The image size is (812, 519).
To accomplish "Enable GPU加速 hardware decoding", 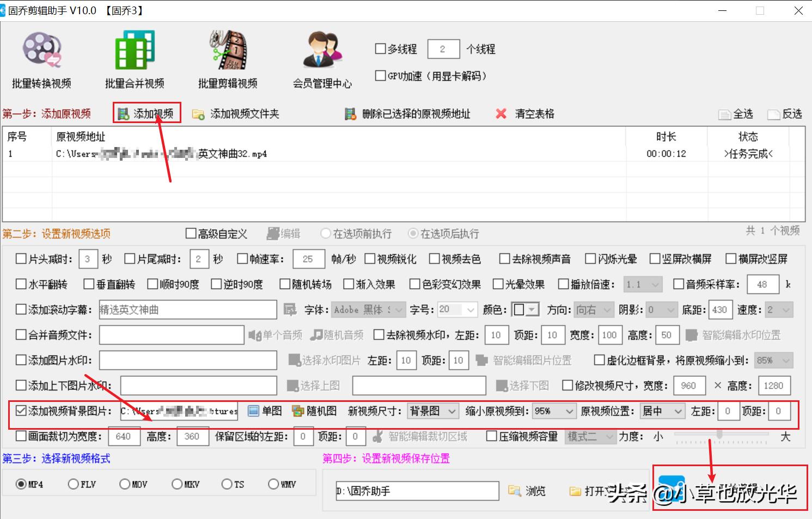I will click(x=380, y=75).
